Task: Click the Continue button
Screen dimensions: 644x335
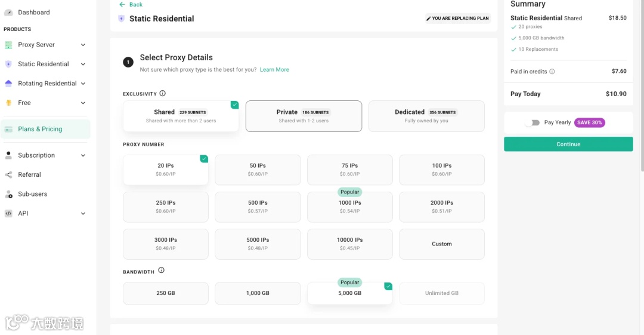Action: 568,144
